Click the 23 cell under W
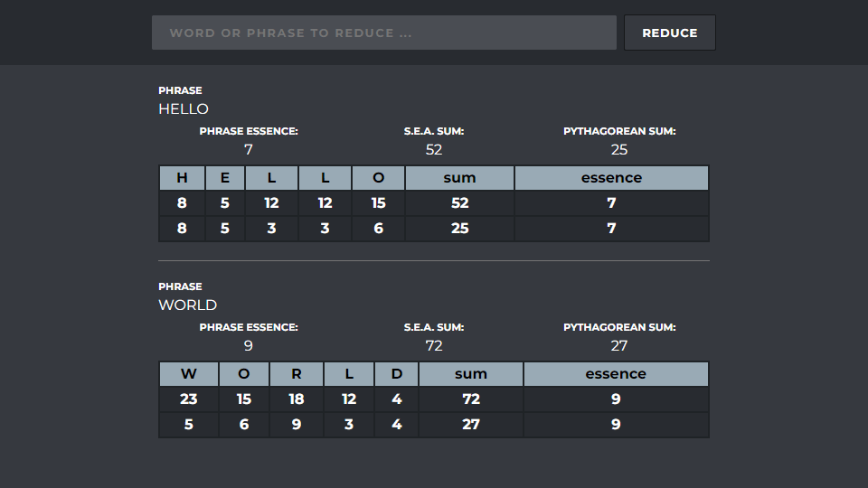The height and width of the screenshot is (488, 868). coord(189,399)
